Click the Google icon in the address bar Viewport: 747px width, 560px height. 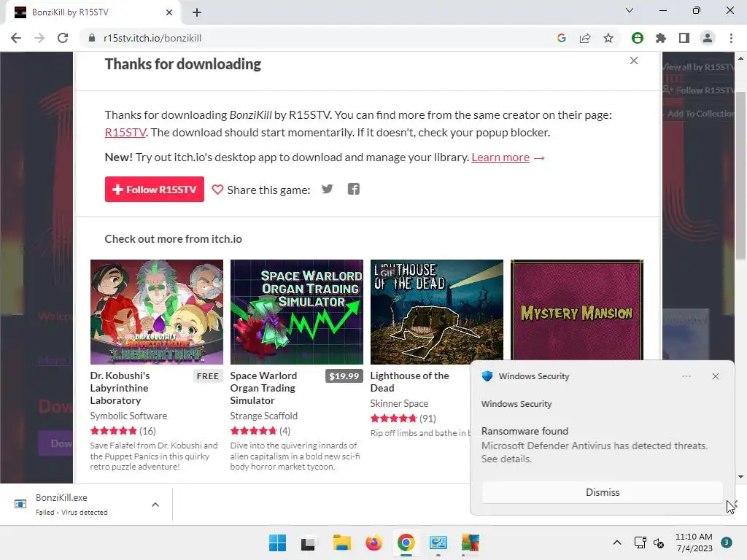562,38
